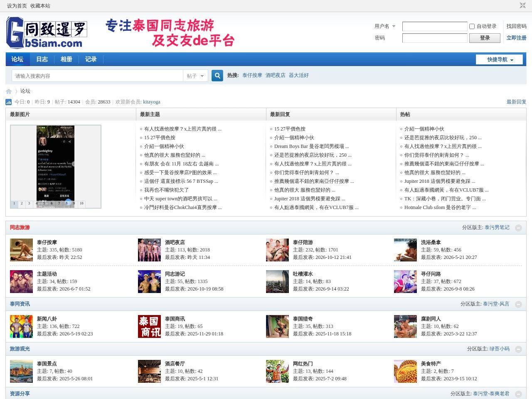Viewport: 532px width, 399px height.
Task: Click the forum statistics chart icon
Action: click(9, 102)
